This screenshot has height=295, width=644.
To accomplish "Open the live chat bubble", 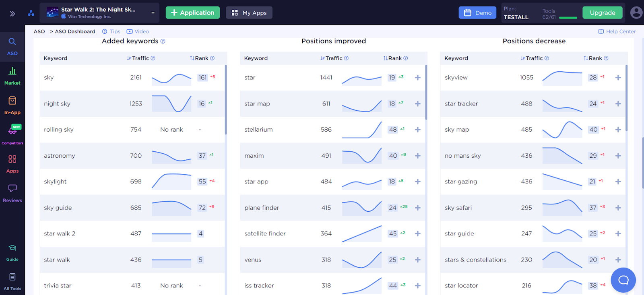I will pyautogui.click(x=623, y=280).
